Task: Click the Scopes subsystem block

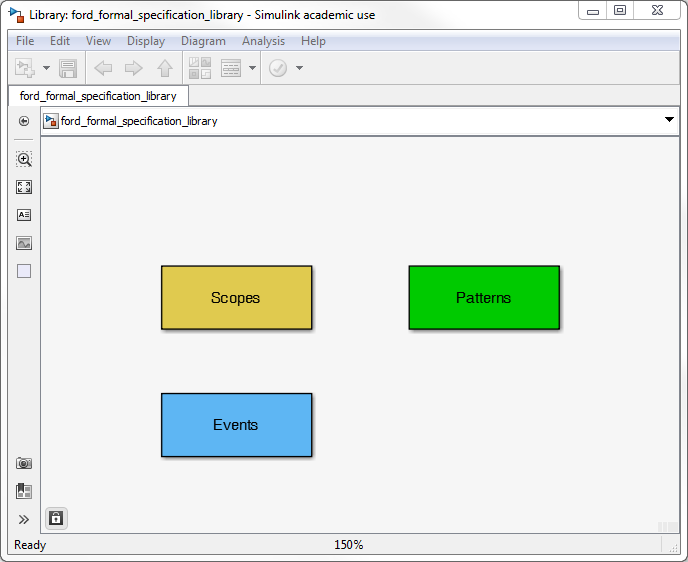Action: click(236, 298)
